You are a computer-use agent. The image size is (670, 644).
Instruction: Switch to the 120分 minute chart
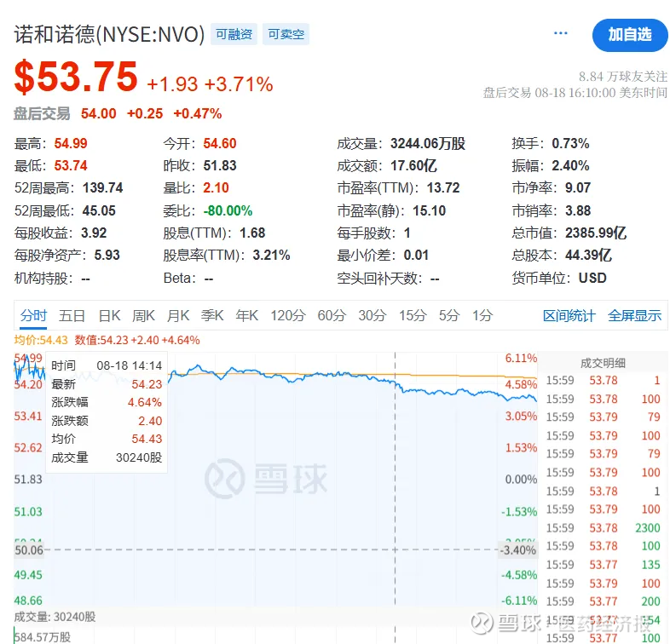(287, 316)
